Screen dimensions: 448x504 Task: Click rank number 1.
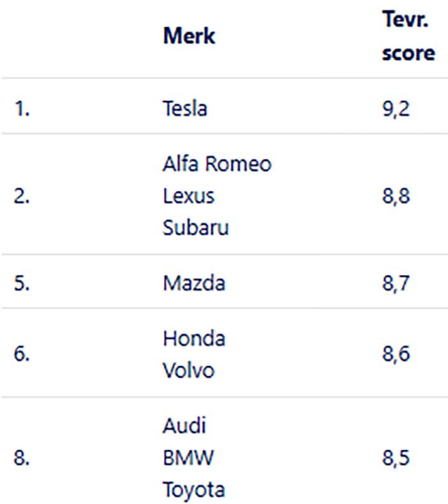click(22, 109)
